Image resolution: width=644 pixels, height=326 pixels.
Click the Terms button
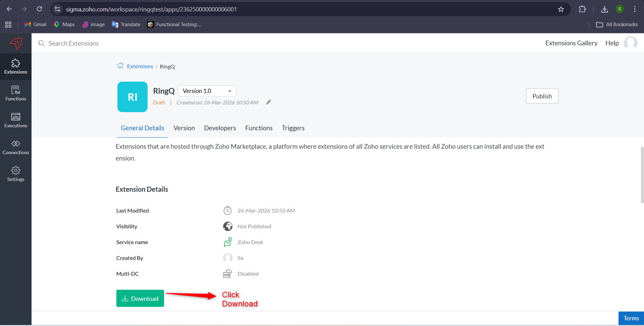[631, 318]
